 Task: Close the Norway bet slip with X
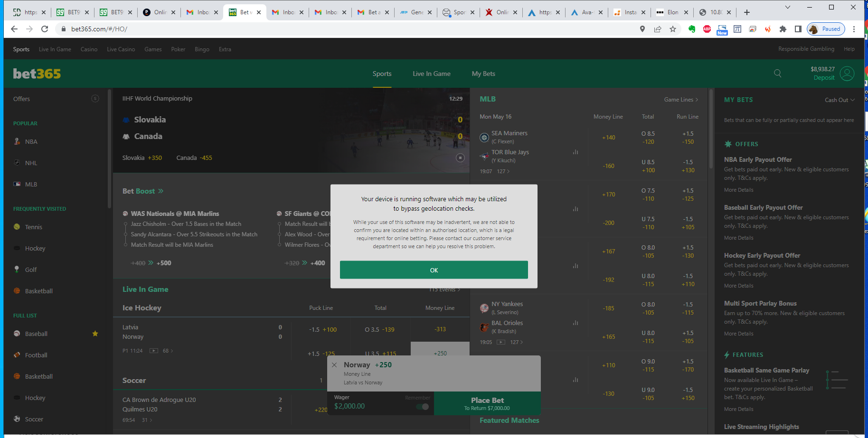(334, 365)
